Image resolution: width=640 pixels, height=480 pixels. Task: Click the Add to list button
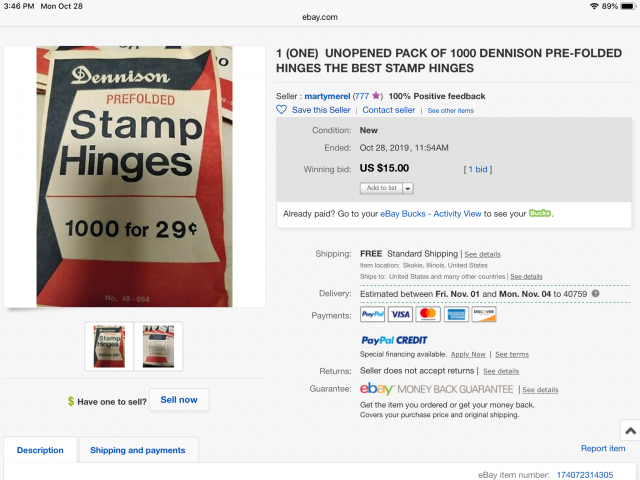[x=382, y=188]
